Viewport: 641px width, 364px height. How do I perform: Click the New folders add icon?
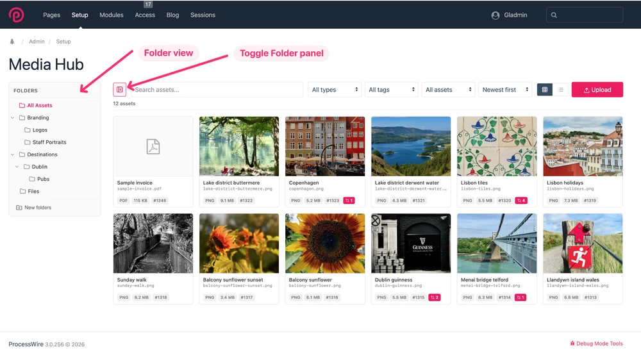(x=19, y=208)
